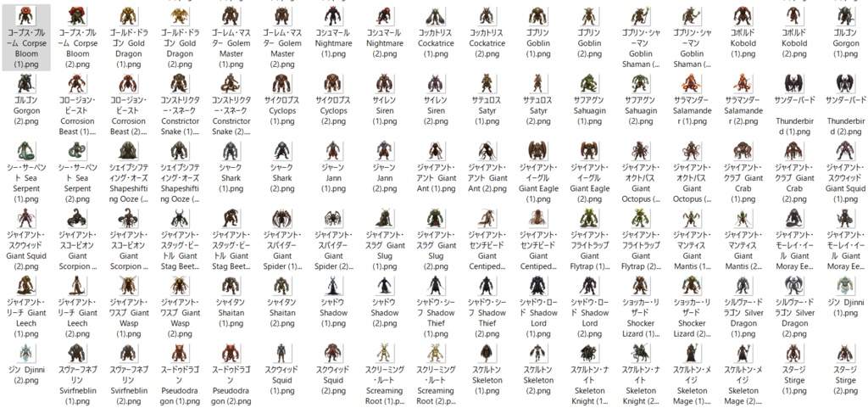Click the 'Shaitan (2).png' file name
The image size is (868, 408).
282,313
